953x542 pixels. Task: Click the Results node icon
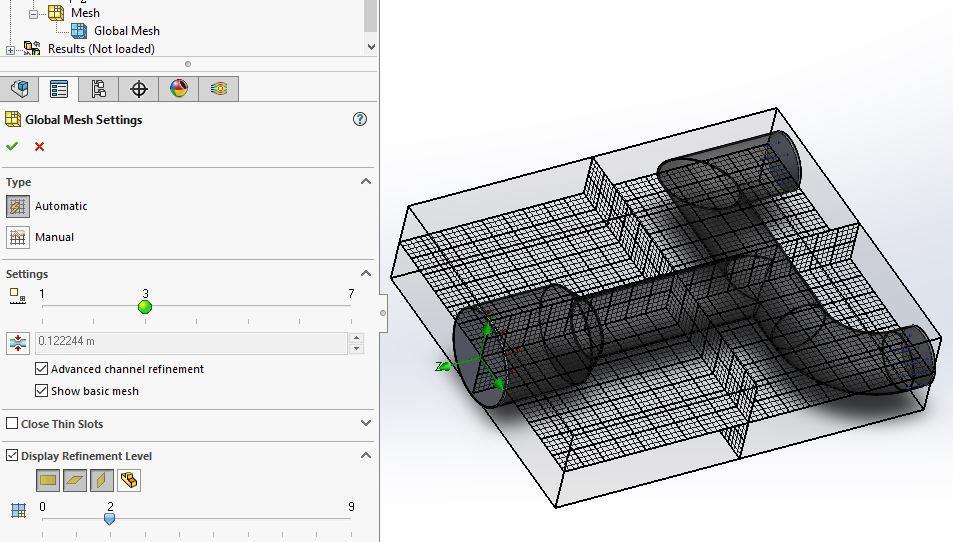[32, 49]
